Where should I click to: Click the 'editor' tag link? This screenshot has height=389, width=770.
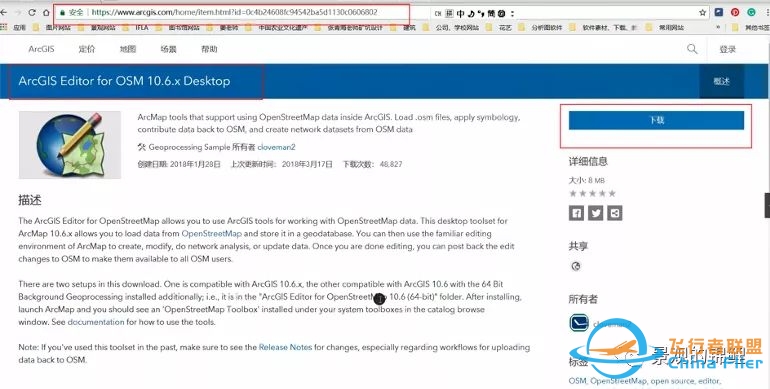pyautogui.click(x=710, y=381)
